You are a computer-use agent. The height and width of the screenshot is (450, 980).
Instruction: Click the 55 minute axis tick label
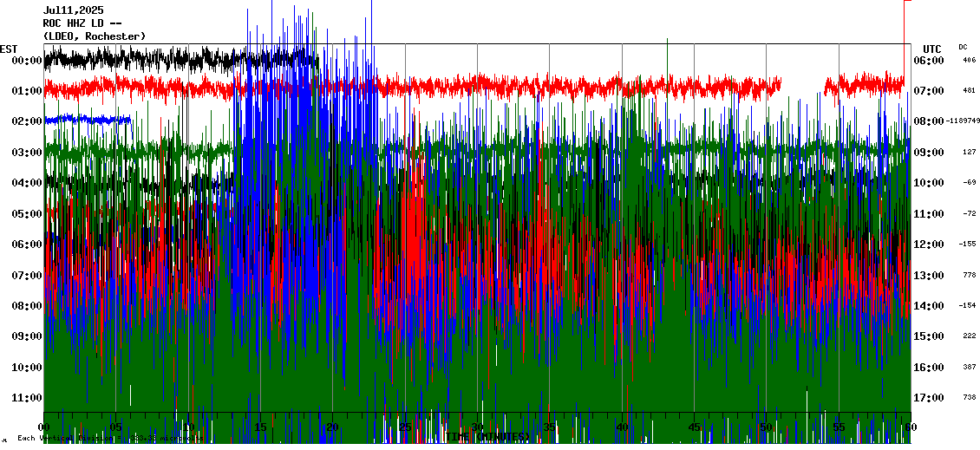click(839, 427)
